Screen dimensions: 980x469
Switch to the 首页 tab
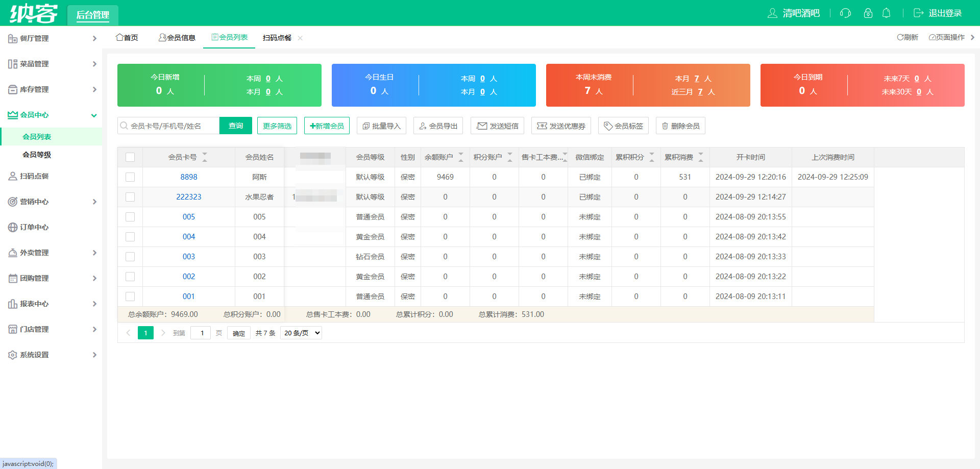coord(127,37)
